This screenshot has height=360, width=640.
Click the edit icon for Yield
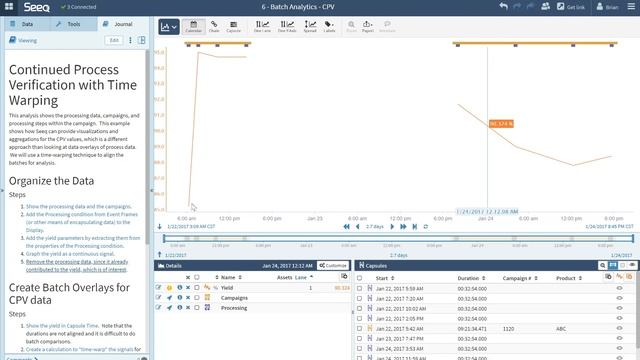click(x=158, y=288)
